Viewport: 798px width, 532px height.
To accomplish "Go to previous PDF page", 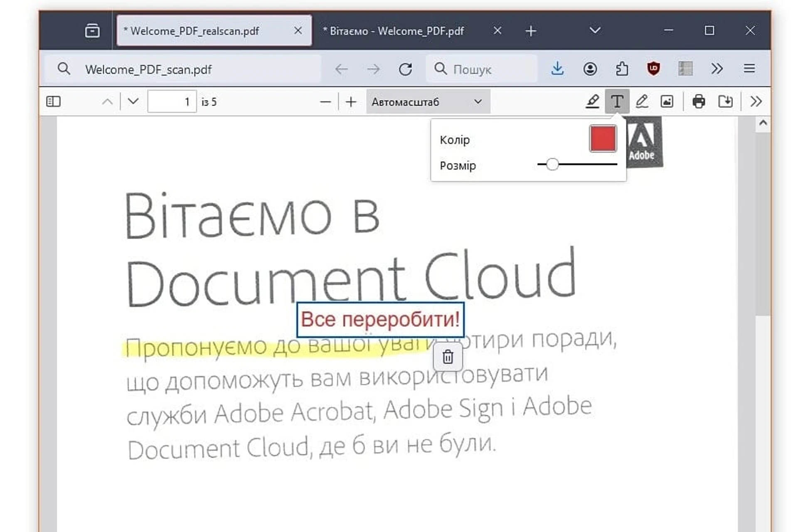I will [107, 102].
